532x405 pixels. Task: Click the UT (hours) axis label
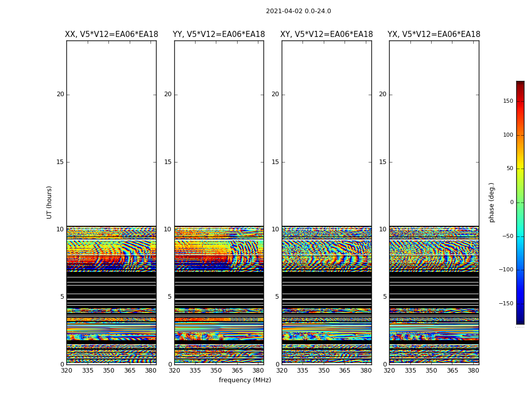(49, 202)
